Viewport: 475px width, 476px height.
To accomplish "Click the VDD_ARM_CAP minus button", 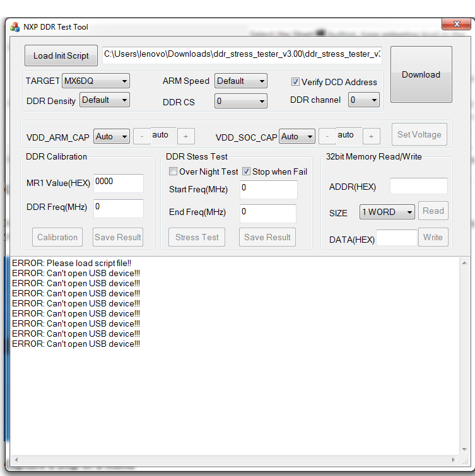I will click(142, 136).
